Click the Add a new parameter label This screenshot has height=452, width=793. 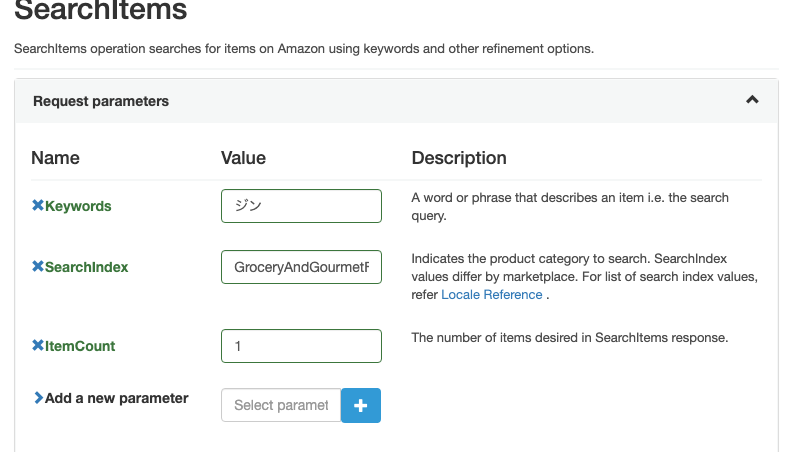116,398
